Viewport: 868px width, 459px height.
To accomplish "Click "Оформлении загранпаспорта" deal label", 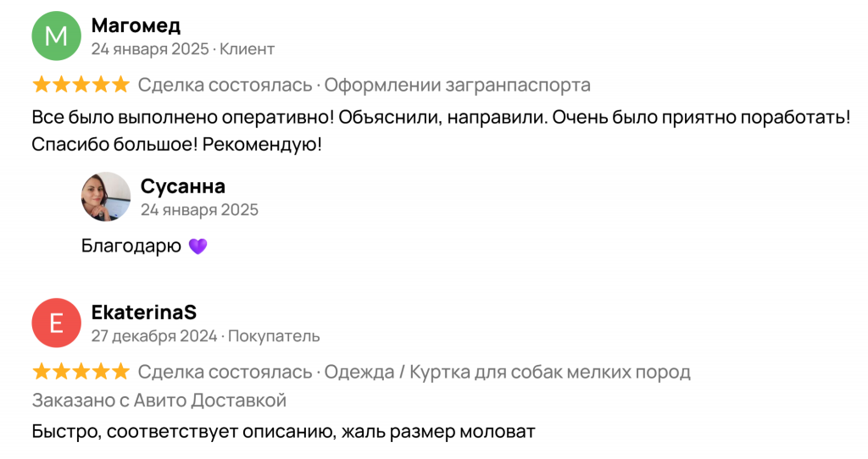I will (458, 86).
